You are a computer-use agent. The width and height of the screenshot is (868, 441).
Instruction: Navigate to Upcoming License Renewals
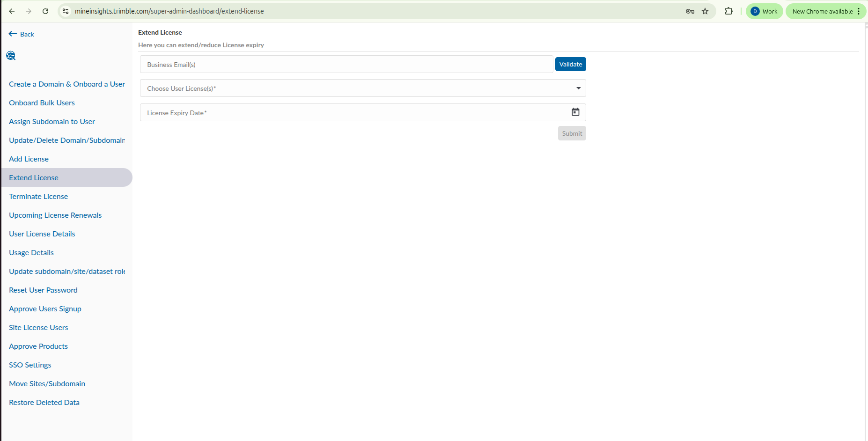(x=55, y=215)
